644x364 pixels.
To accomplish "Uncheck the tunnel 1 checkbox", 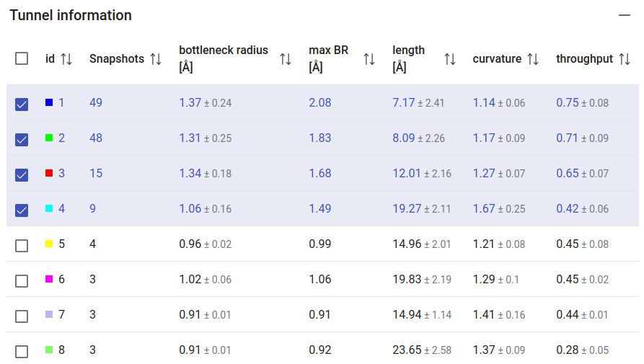I will tap(22, 104).
